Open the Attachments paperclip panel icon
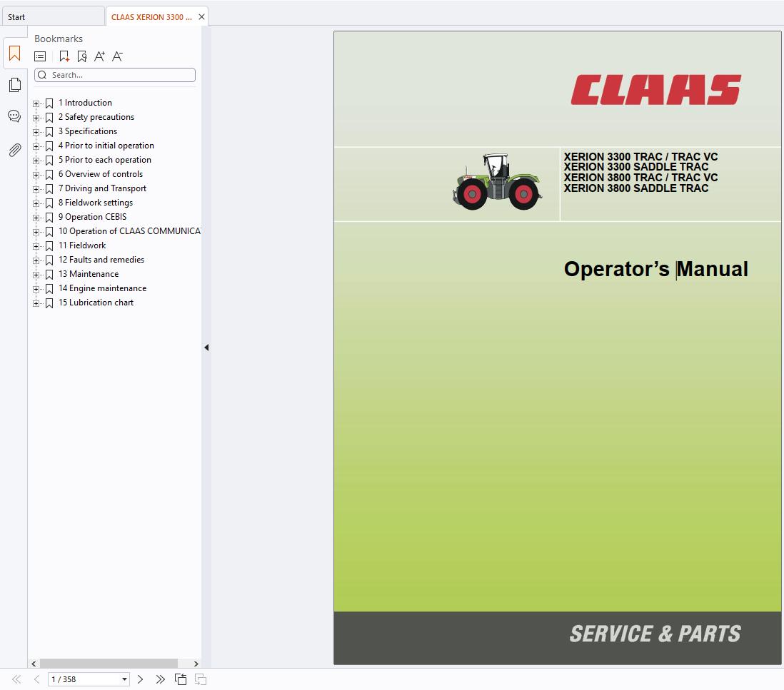The image size is (784, 690). click(14, 150)
